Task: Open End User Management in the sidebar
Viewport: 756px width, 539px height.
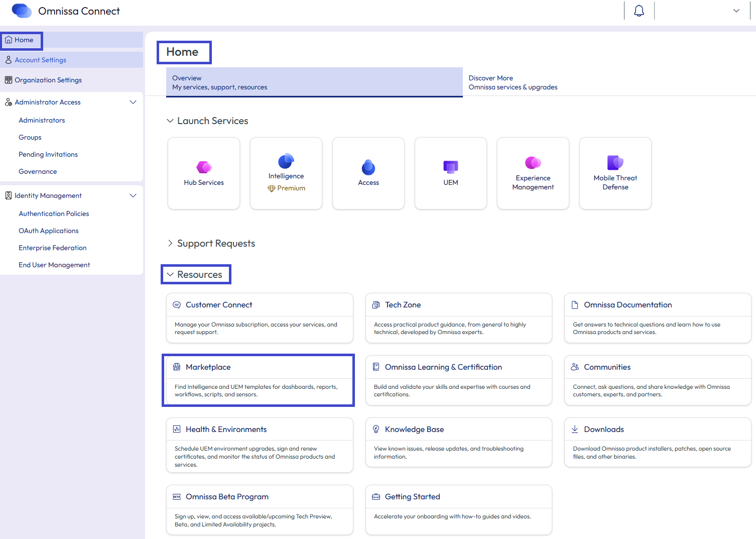Action: coord(54,265)
